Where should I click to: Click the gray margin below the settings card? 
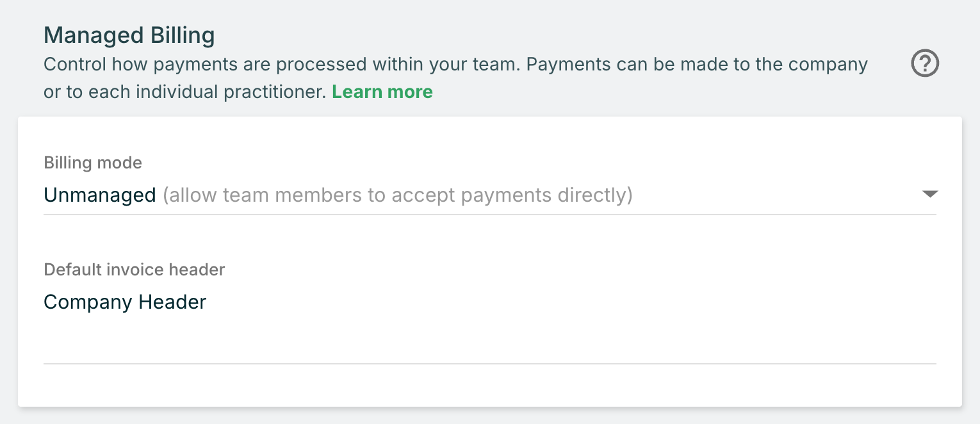[x=490, y=416]
